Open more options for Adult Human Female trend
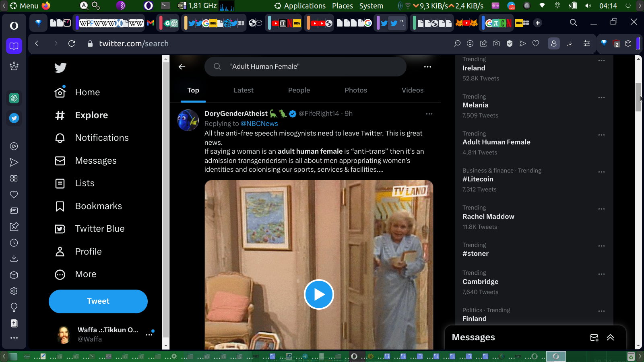The image size is (644, 362). tap(601, 135)
